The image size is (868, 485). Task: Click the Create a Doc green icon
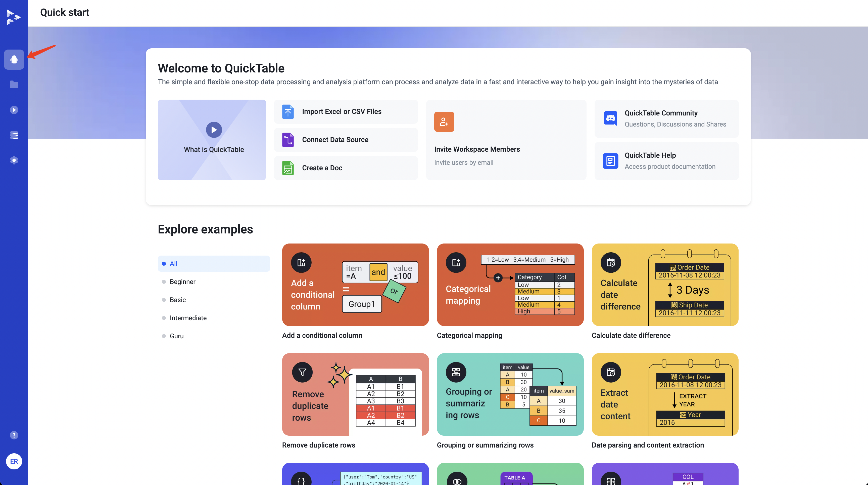288,168
